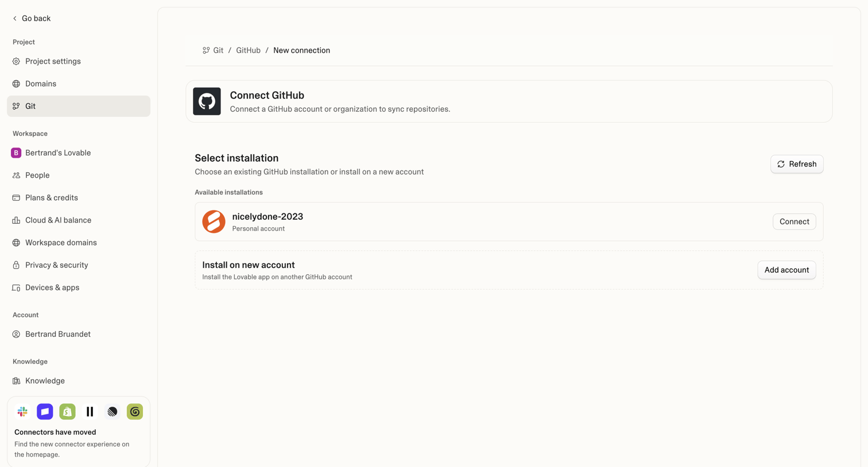Open Bertrand Bruandet account page
Image resolution: width=868 pixels, height=467 pixels.
click(x=79, y=334)
